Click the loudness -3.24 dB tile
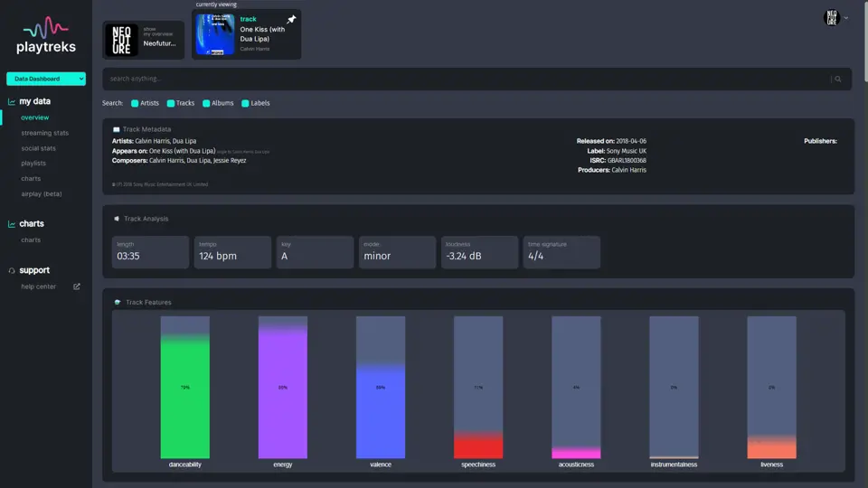The height and width of the screenshot is (488, 868). tap(479, 252)
